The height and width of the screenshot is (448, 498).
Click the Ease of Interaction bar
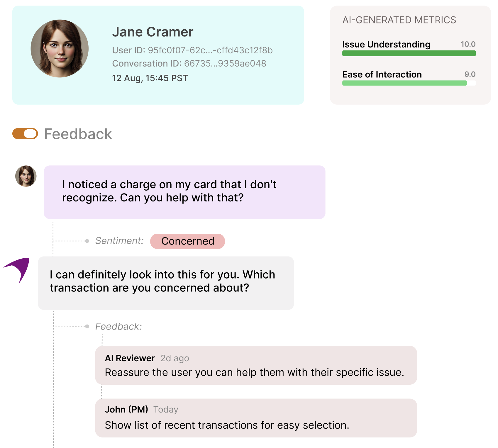(x=409, y=83)
